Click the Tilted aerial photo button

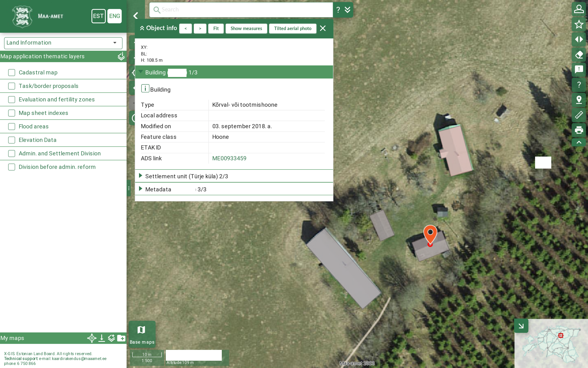click(292, 28)
